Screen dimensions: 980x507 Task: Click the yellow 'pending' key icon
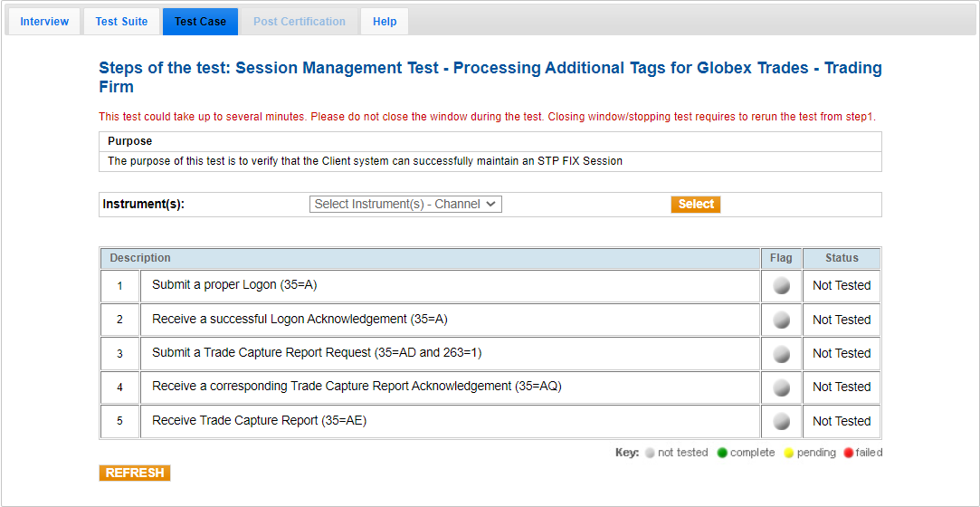pyautogui.click(x=789, y=453)
